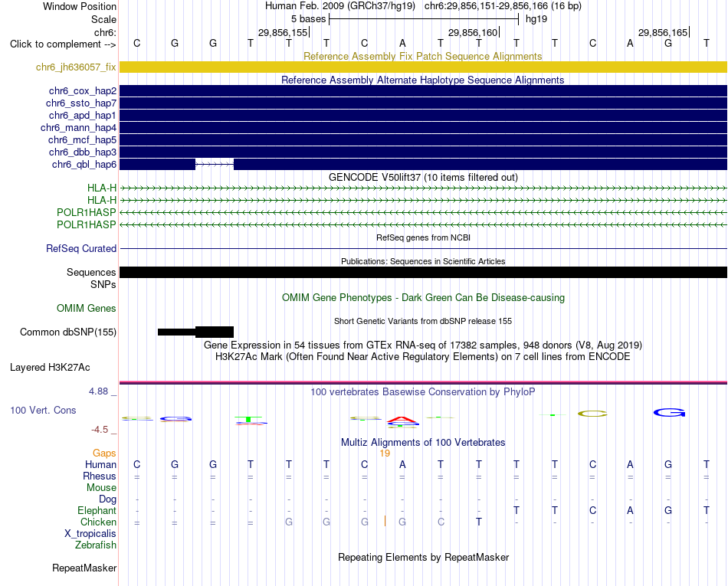Select the Scale track label
Viewport: 728px width, 586px height.
point(103,19)
